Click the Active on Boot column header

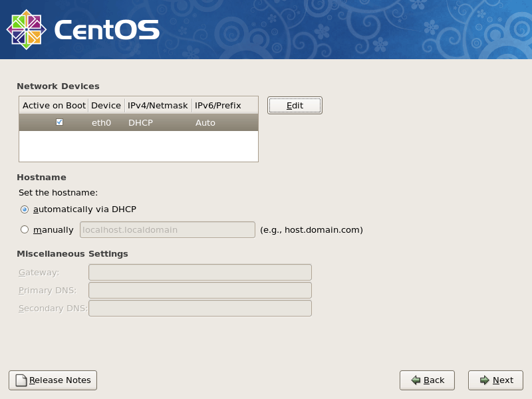pyautogui.click(x=53, y=104)
